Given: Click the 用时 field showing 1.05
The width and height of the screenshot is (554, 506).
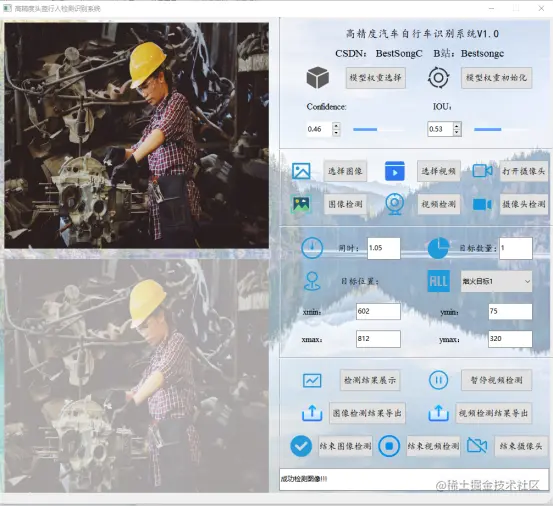Looking at the screenshot, I should click(384, 248).
